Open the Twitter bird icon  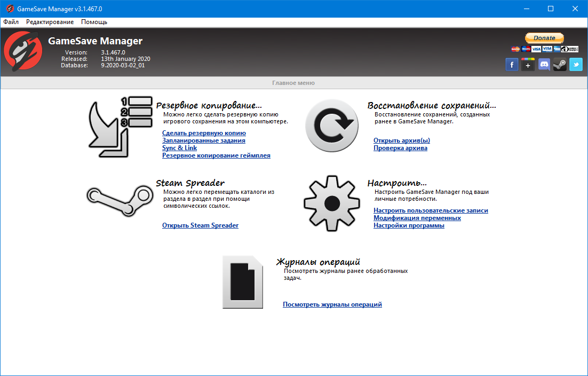[x=576, y=64]
